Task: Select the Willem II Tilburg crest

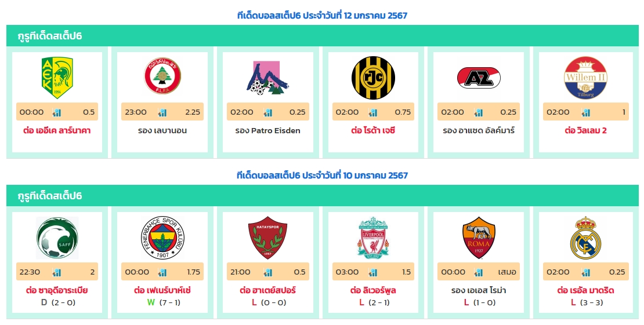Action: [585, 78]
